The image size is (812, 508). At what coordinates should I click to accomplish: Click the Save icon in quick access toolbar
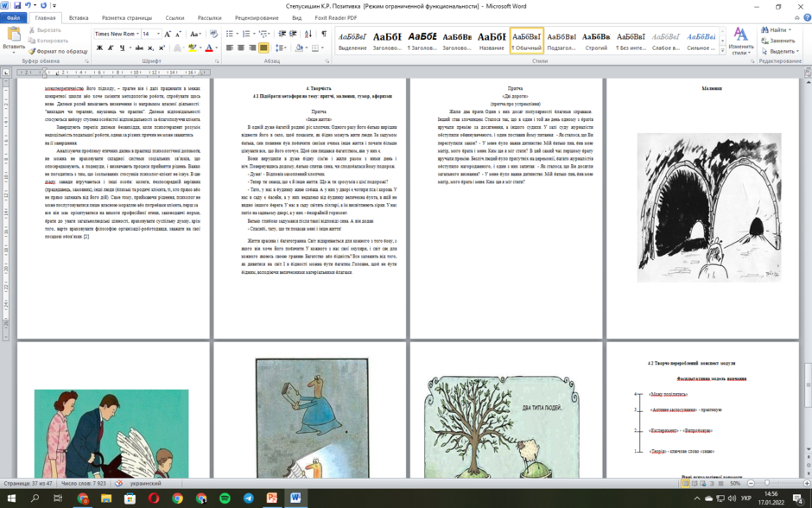(17, 6)
